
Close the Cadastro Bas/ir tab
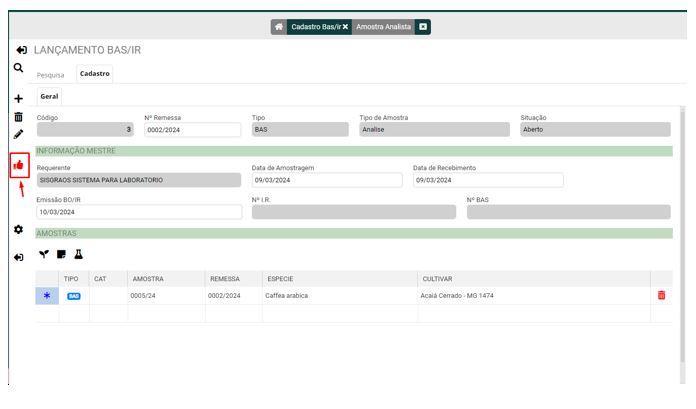pyautogui.click(x=345, y=27)
